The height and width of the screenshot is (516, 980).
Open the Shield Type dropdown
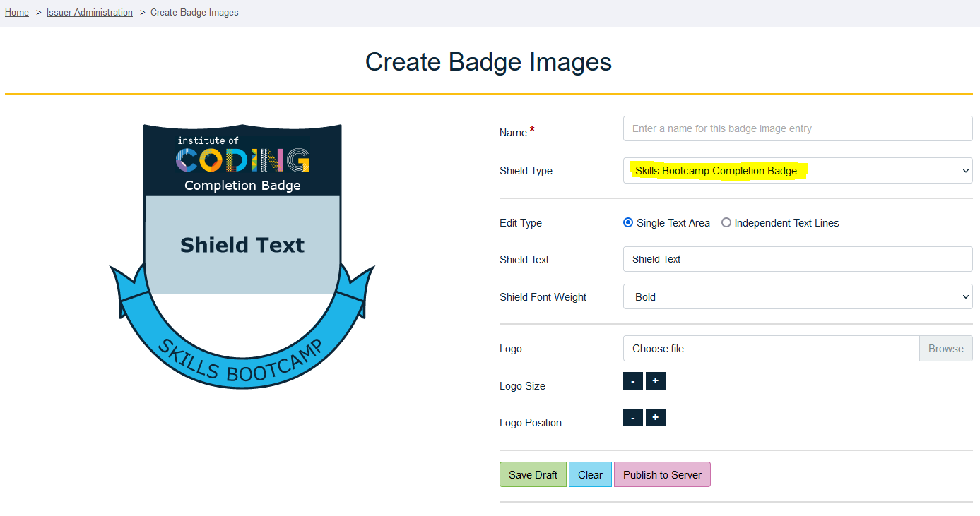pyautogui.click(x=798, y=170)
